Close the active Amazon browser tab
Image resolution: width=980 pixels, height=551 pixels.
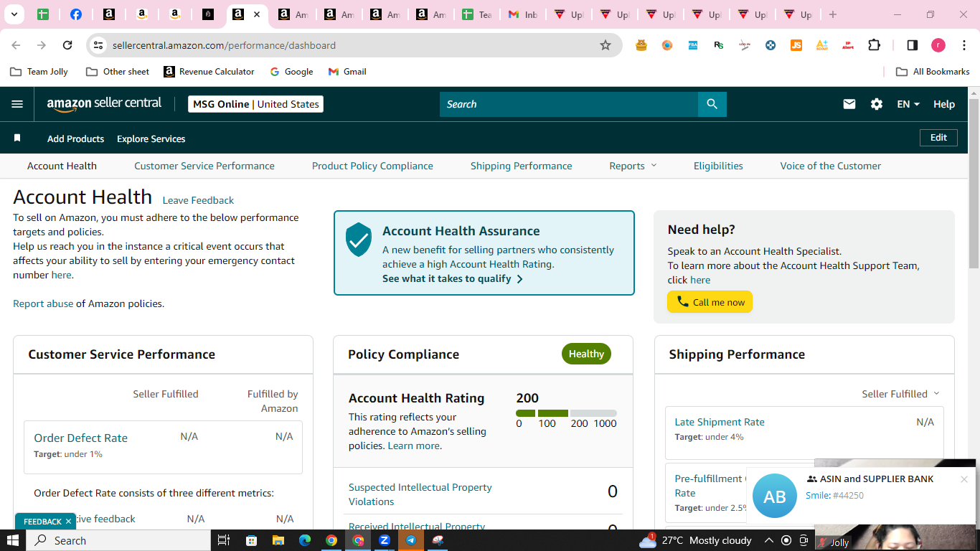257,14
